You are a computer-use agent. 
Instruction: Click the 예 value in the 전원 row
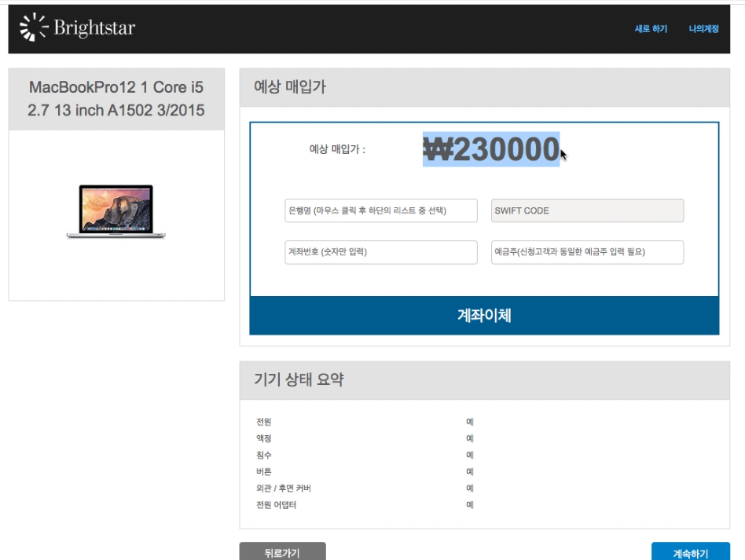coord(470,422)
